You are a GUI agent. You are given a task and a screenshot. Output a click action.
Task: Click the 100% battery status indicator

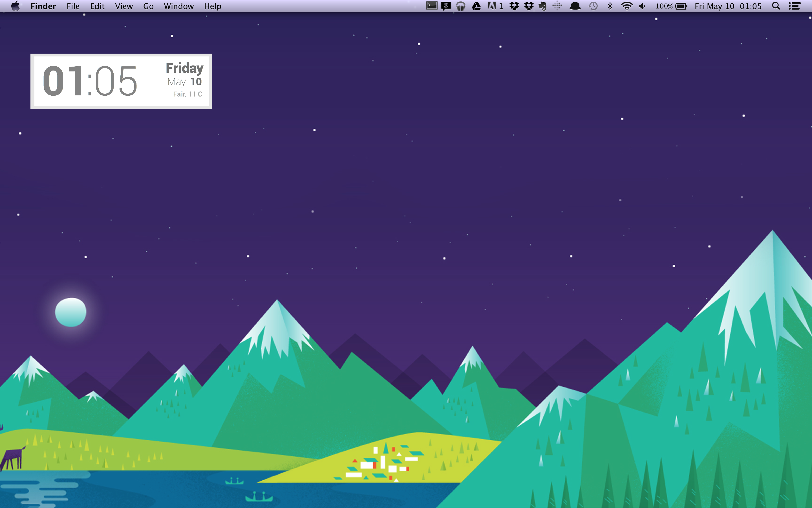click(x=671, y=6)
